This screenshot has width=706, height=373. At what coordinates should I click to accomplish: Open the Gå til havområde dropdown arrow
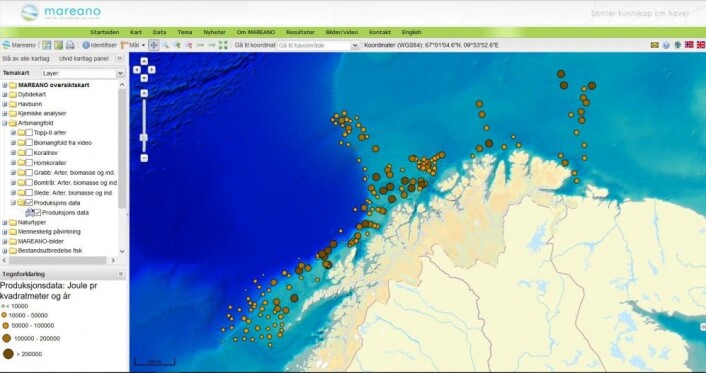pyautogui.click(x=355, y=45)
